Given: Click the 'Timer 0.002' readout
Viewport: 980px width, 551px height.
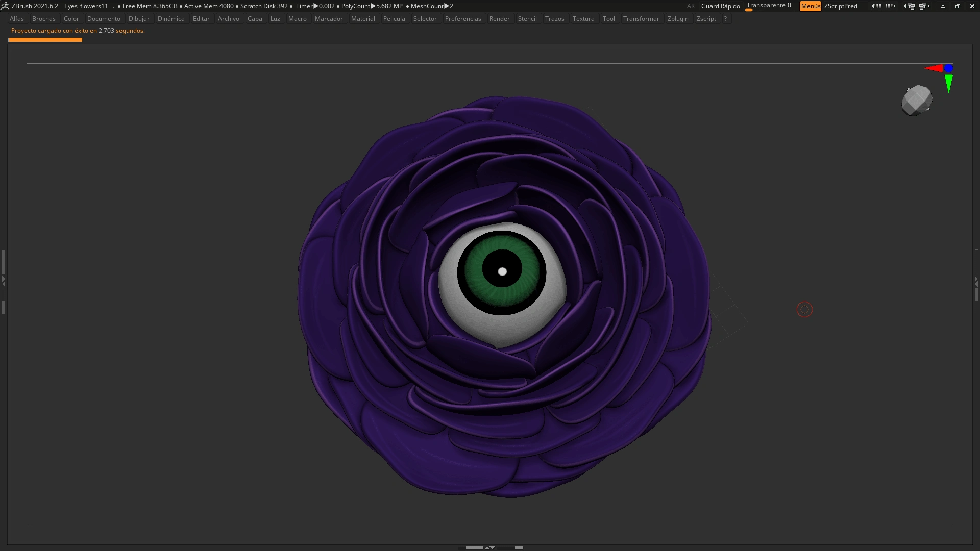Looking at the screenshot, I should (x=315, y=6).
